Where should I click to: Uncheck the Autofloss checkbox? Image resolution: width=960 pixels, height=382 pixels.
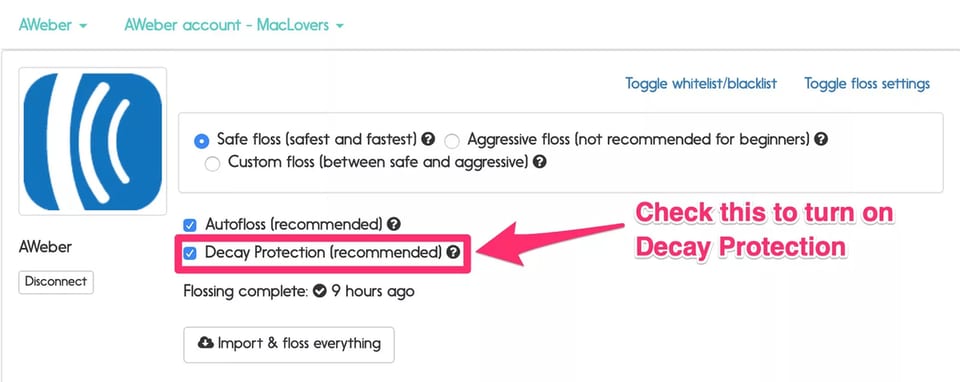point(190,225)
